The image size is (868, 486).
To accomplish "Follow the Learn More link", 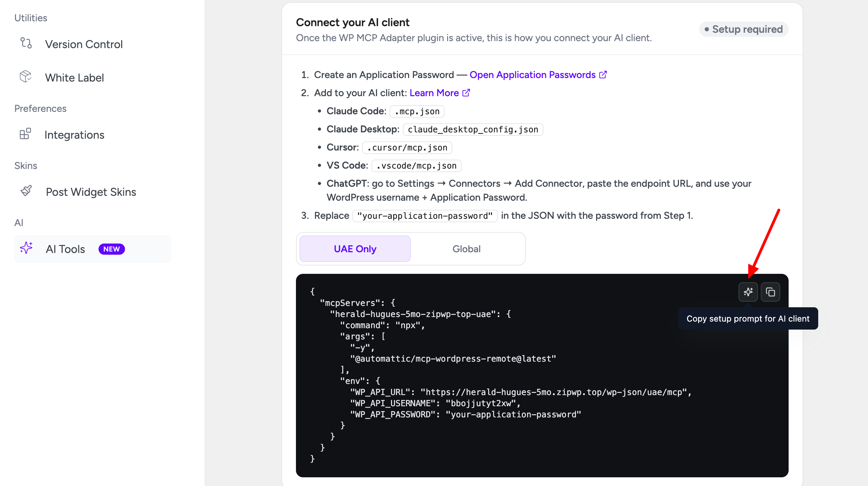I will [434, 93].
